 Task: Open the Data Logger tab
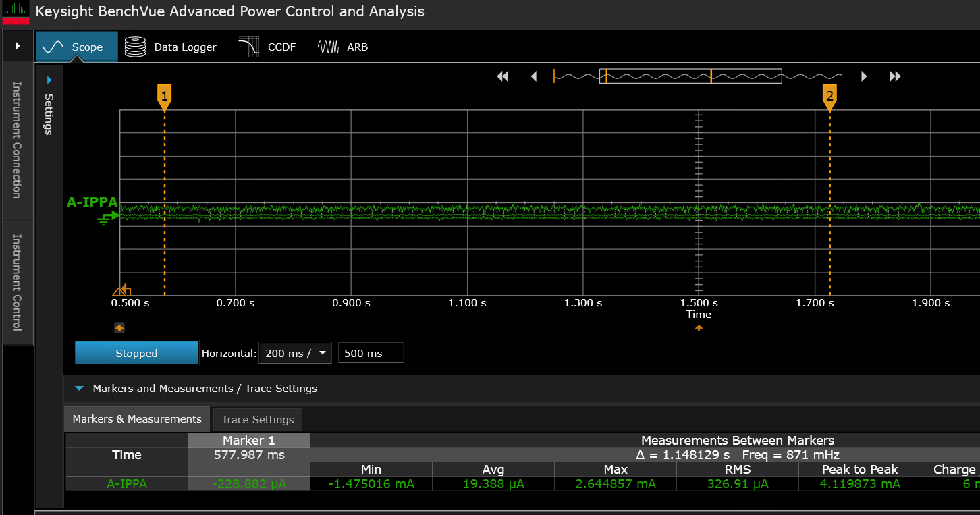pyautogui.click(x=171, y=47)
